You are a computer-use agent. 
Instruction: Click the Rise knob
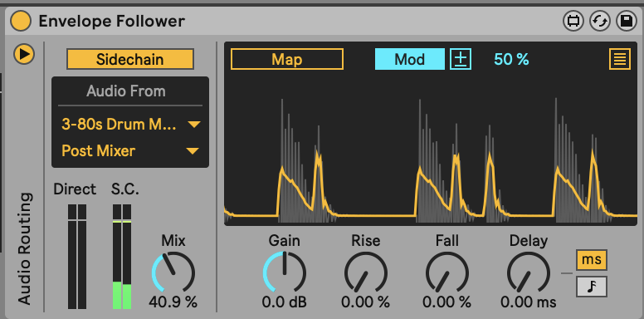point(365,272)
